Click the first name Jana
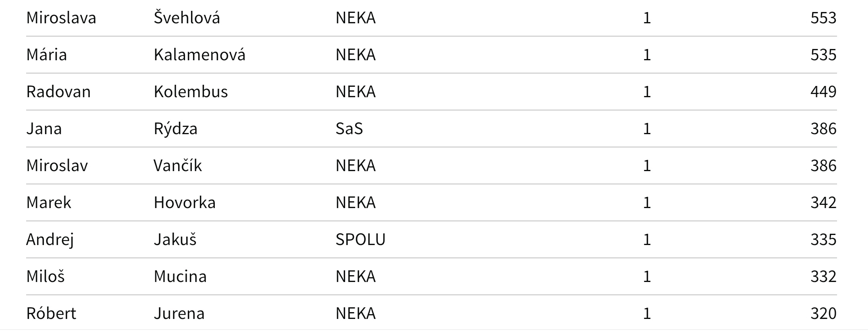Screen dimensions: 868x333 click(x=44, y=129)
